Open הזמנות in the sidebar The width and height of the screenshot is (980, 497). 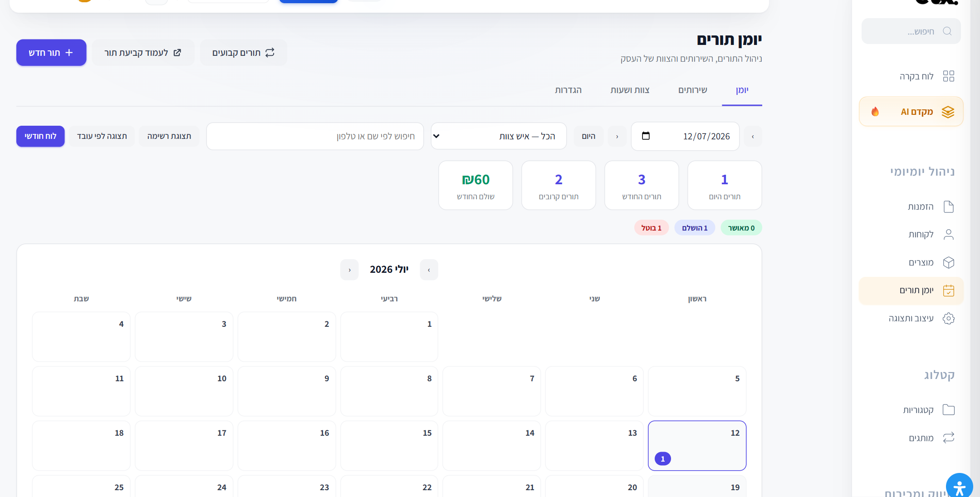click(x=911, y=207)
